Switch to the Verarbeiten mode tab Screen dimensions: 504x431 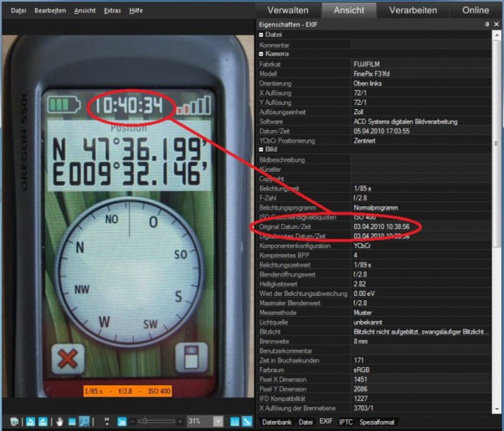413,10
